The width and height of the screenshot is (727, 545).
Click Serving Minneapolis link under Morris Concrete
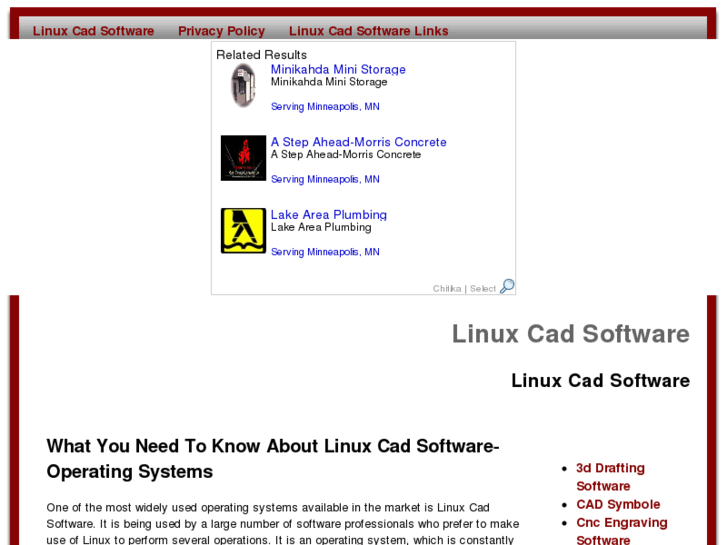(x=325, y=180)
